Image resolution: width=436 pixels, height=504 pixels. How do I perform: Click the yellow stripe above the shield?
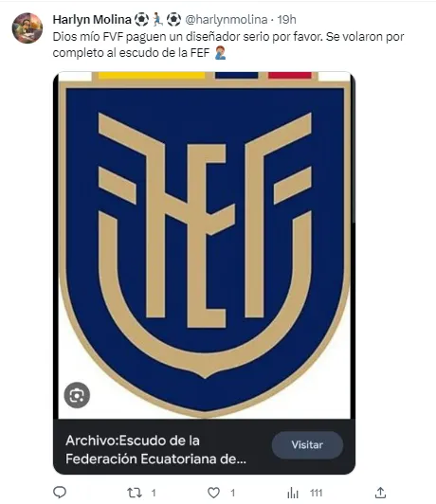click(152, 75)
